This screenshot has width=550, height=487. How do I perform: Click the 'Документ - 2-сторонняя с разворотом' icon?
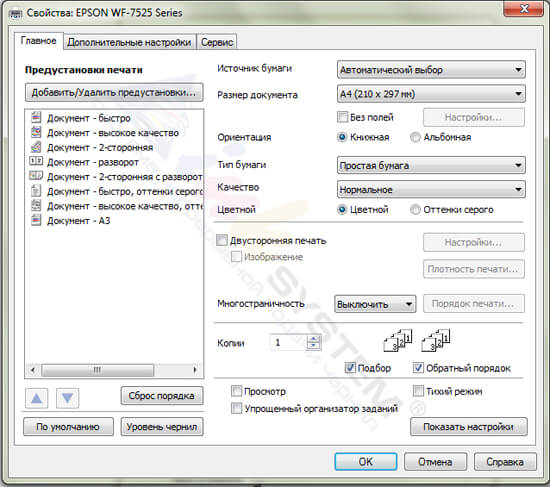click(36, 175)
